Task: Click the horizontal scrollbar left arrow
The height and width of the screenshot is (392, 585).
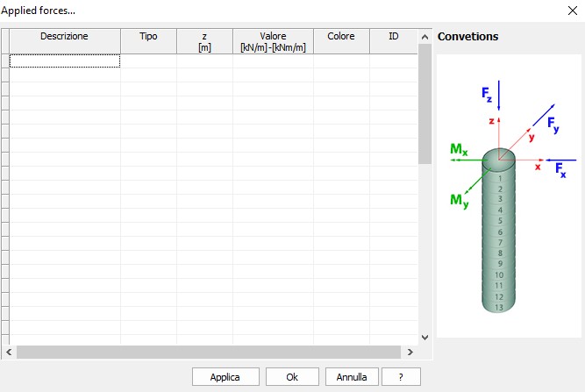Action: (x=9, y=352)
